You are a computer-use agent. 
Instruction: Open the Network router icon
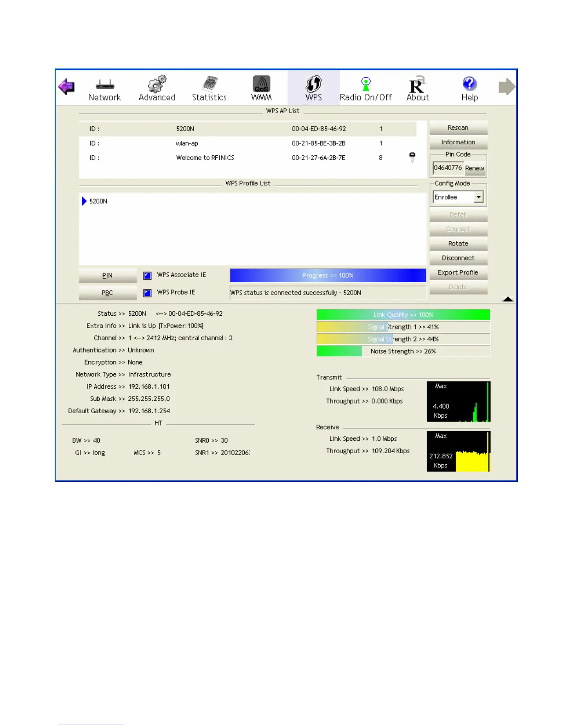(x=104, y=85)
